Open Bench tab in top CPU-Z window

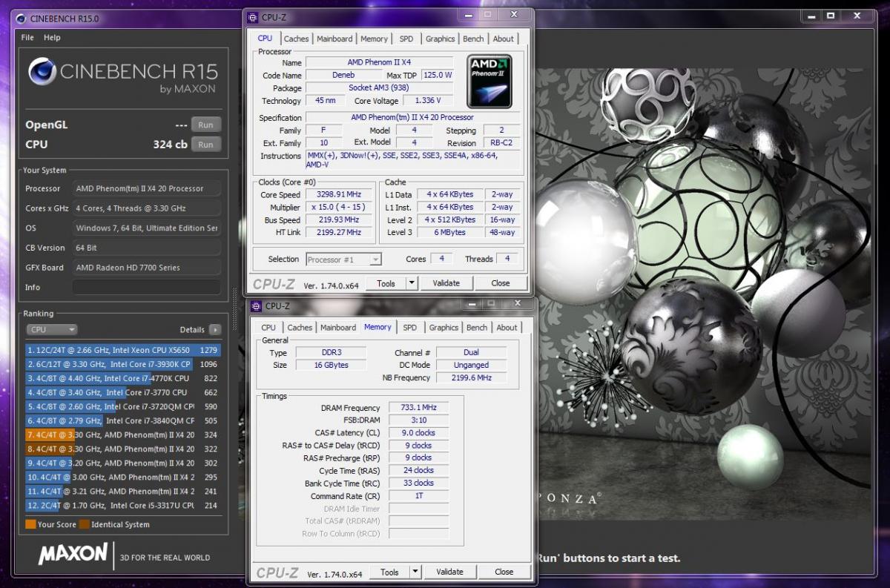473,39
